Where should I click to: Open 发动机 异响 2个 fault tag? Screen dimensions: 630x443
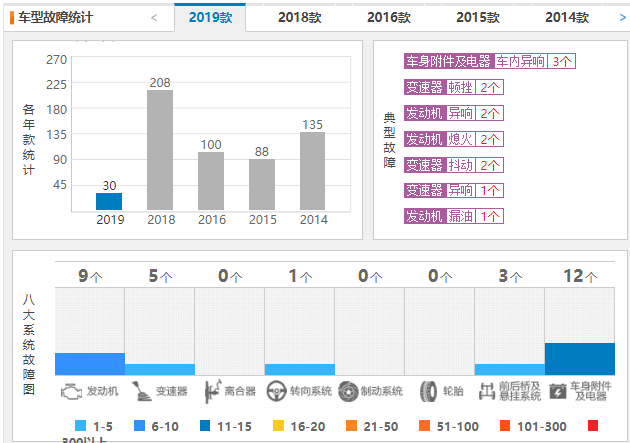coord(454,113)
